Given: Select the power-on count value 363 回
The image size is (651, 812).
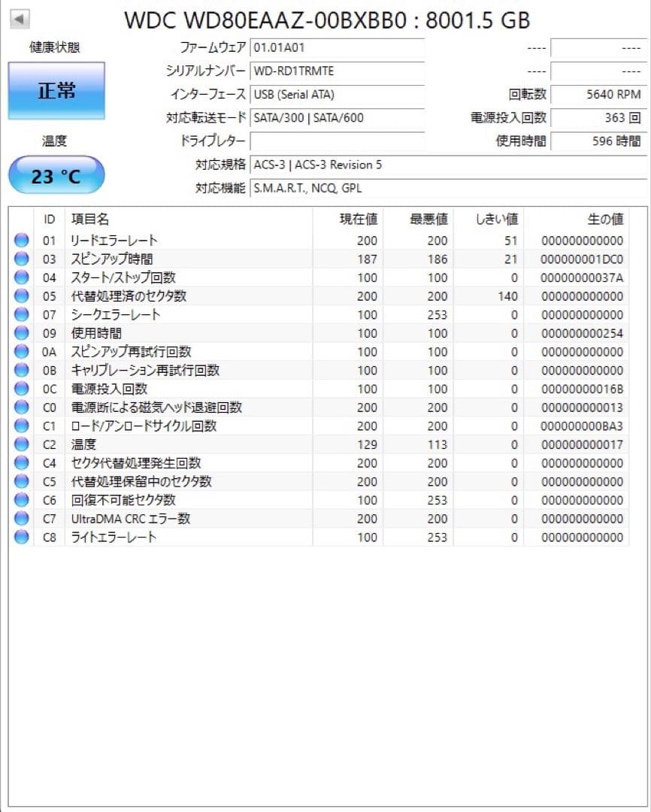Looking at the screenshot, I should [598, 117].
